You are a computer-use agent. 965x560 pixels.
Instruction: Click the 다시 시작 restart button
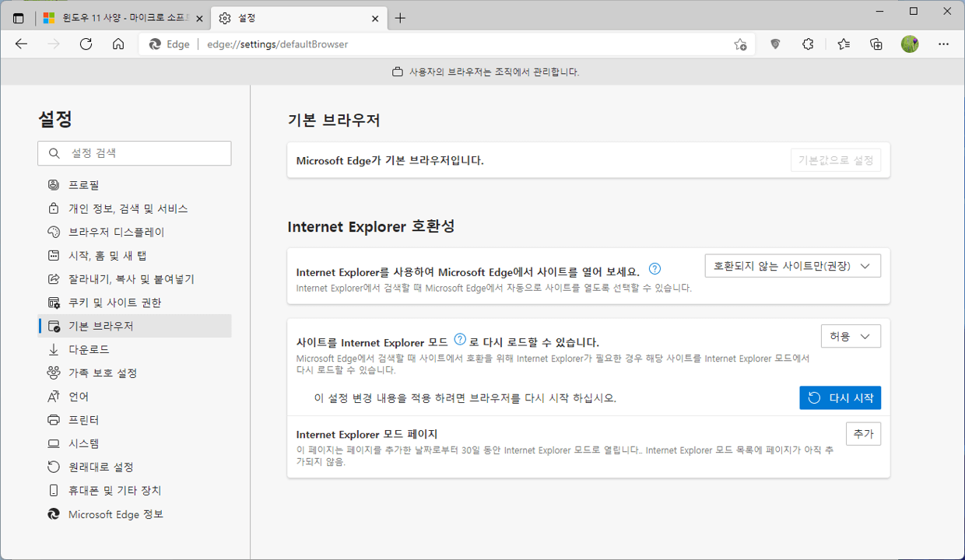pyautogui.click(x=840, y=397)
